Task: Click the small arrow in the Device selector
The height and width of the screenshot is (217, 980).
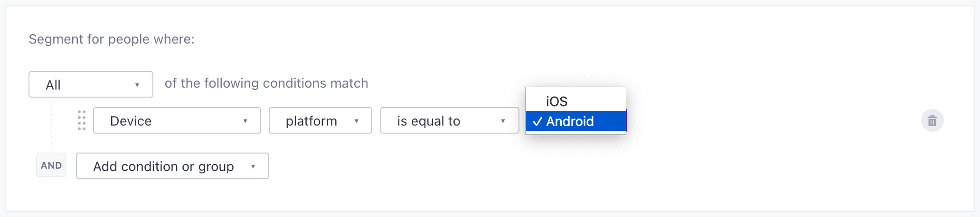Action: tap(245, 121)
